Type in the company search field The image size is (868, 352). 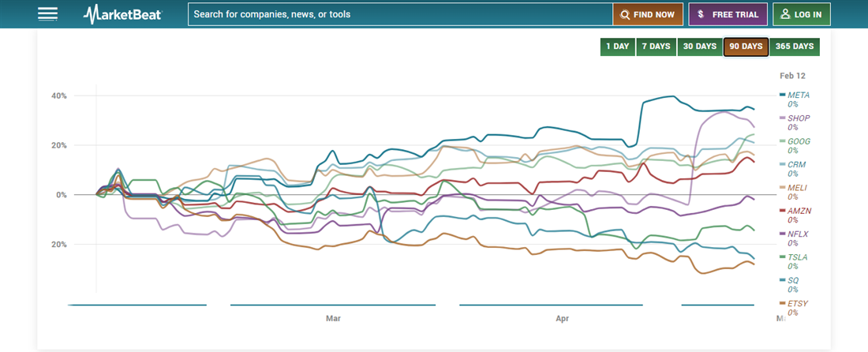tap(399, 14)
